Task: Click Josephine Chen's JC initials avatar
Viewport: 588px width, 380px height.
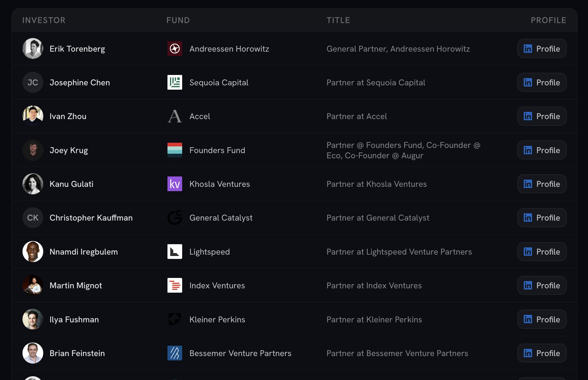Action: [33, 82]
